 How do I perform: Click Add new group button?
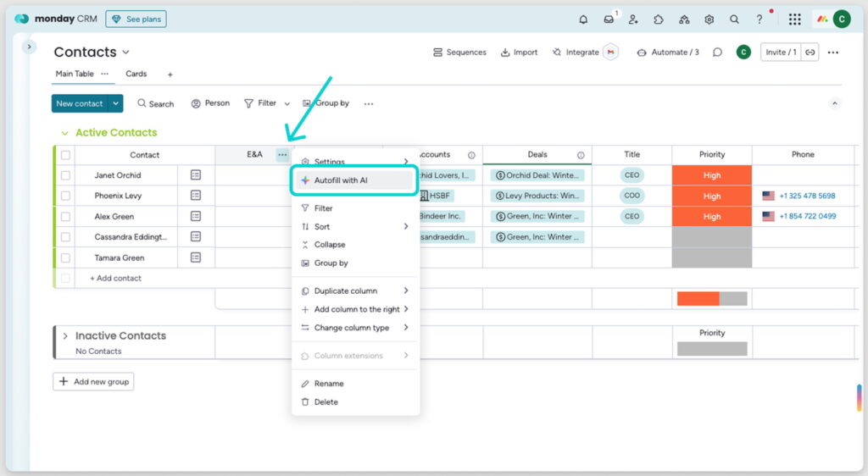pyautogui.click(x=93, y=381)
